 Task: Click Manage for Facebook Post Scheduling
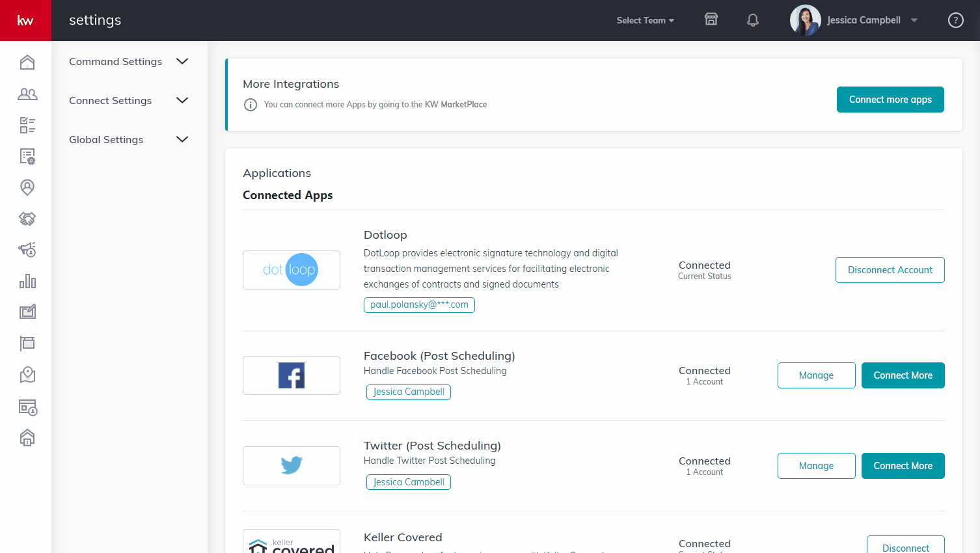tap(817, 375)
